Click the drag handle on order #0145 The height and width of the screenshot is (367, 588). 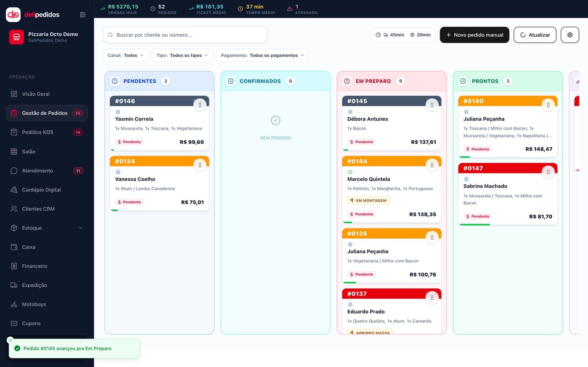pyautogui.click(x=432, y=105)
